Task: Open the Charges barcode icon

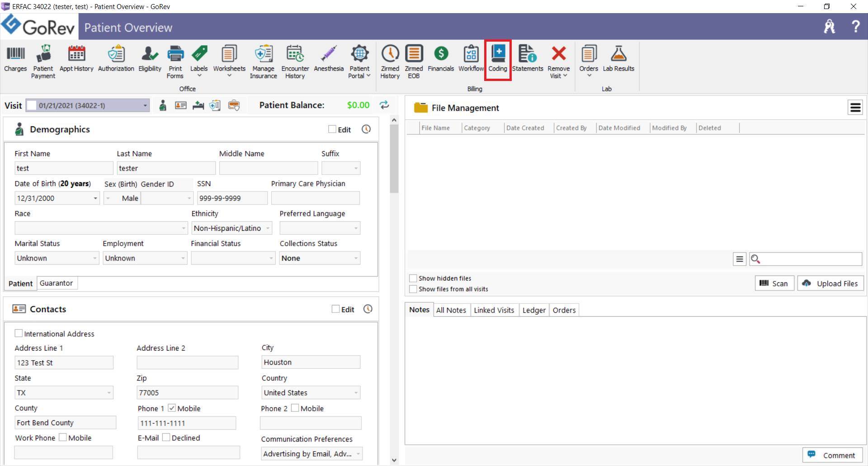Action: [15, 59]
